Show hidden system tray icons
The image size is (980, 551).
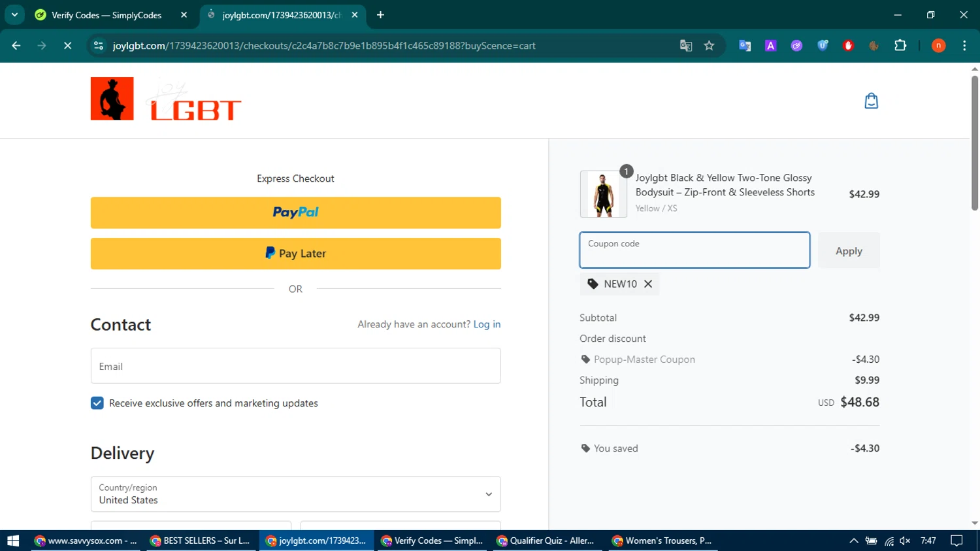(853, 541)
